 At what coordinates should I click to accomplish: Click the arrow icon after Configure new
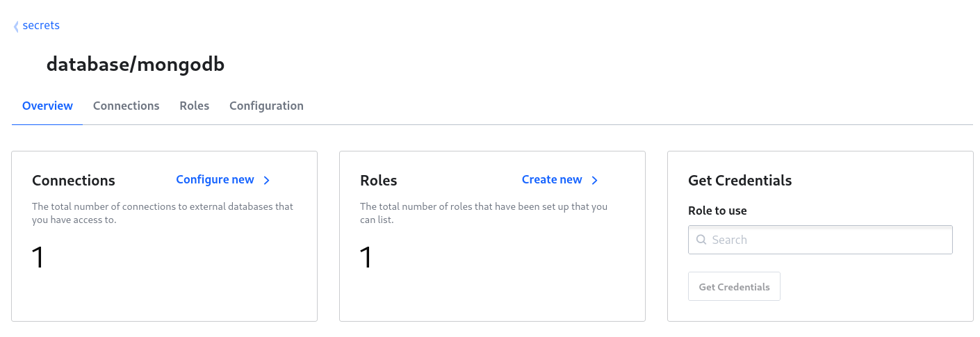pos(267,181)
